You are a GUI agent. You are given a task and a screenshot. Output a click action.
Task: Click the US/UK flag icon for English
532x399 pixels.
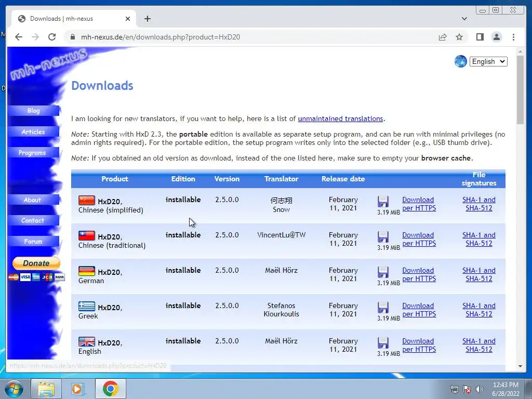tap(87, 342)
